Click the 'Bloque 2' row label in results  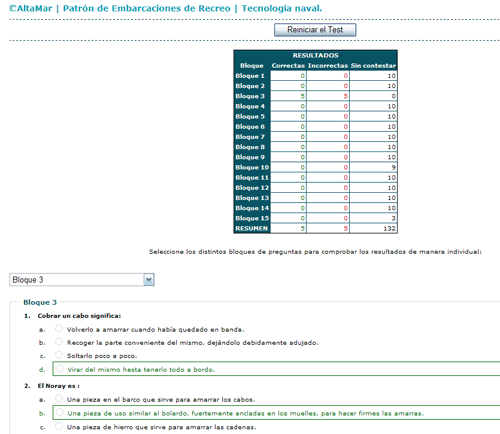pos(250,86)
